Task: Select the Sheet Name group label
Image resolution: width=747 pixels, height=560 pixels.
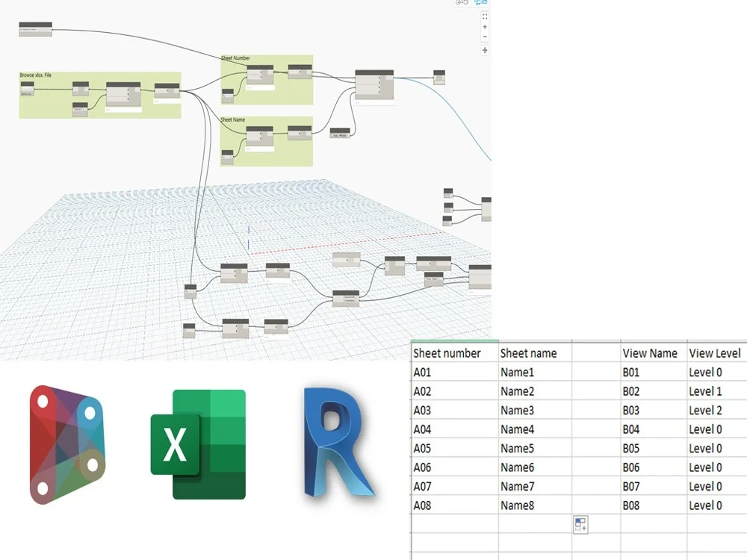Action: tap(234, 119)
